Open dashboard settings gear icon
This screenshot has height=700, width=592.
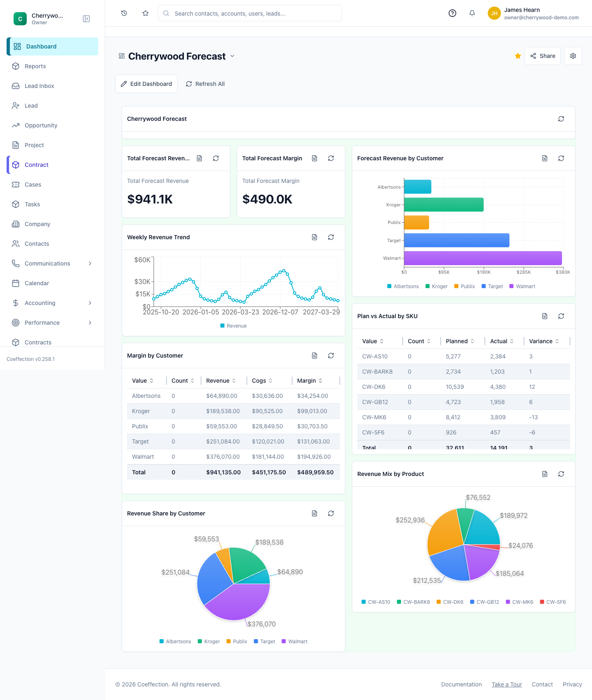coord(573,56)
